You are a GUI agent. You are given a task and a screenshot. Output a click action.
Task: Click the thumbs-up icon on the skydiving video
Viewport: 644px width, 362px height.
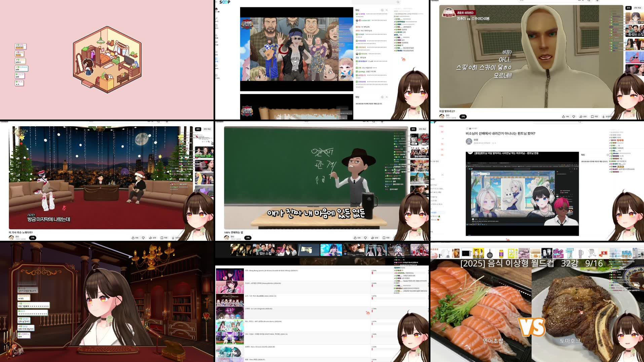[x=564, y=117]
